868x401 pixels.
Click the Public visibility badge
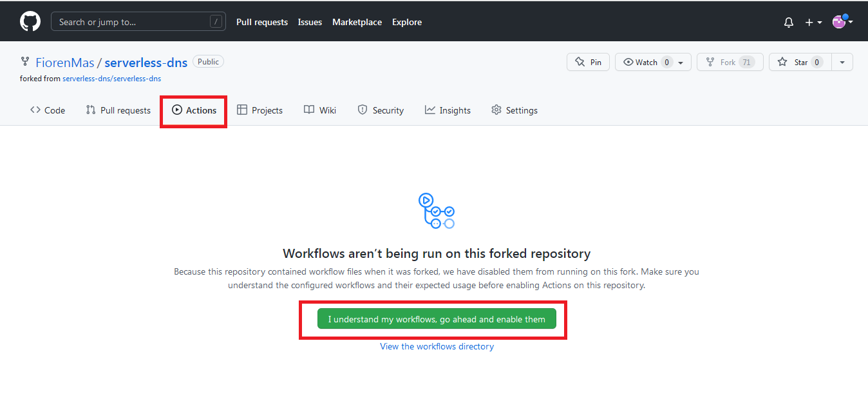(208, 62)
